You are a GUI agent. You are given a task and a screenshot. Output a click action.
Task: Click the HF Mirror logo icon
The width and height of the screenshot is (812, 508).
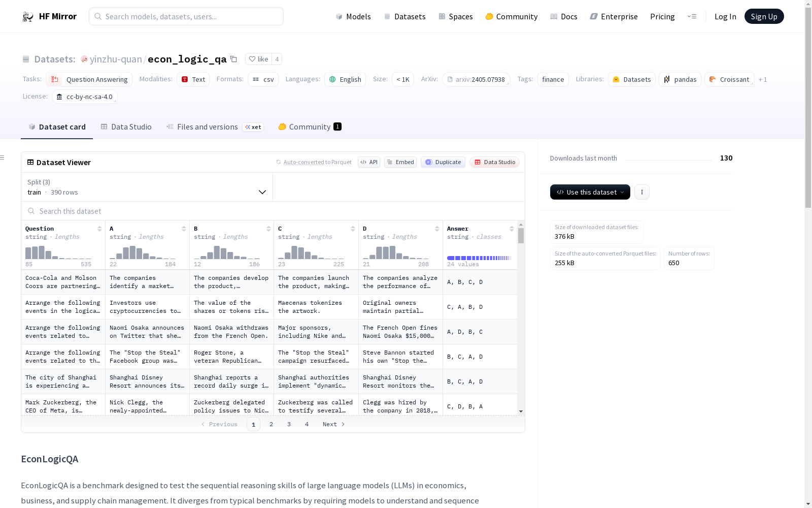[x=28, y=17]
